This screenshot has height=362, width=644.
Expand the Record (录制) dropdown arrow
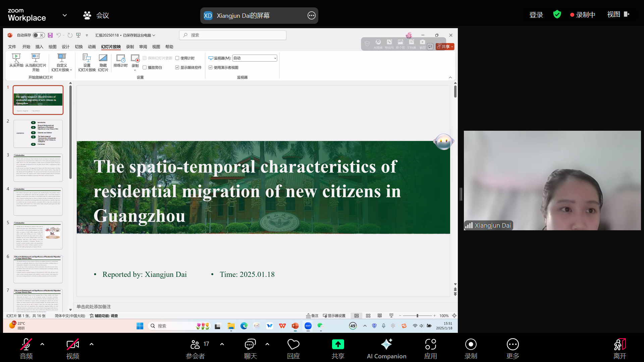tap(135, 70)
